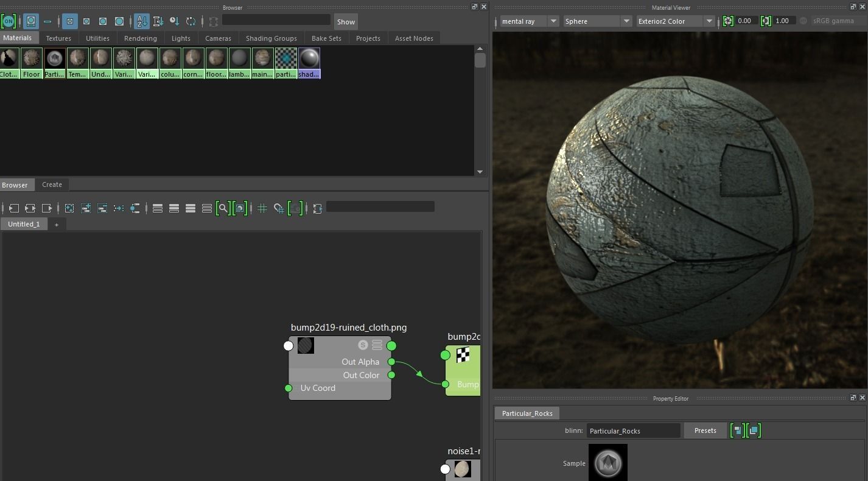Select the Asset Nodes tab
868x481 pixels.
pyautogui.click(x=414, y=38)
